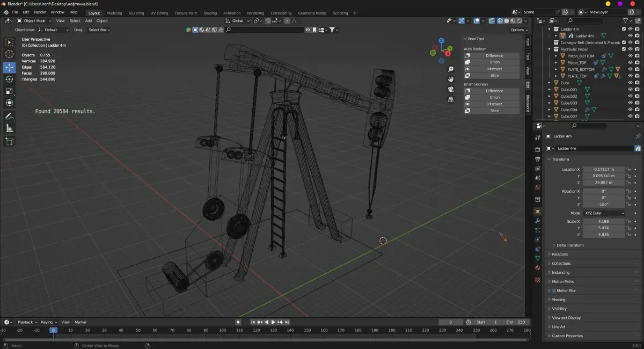Open the Modifiers wrench properties tab
This screenshot has width=644, height=349.
[x=538, y=221]
